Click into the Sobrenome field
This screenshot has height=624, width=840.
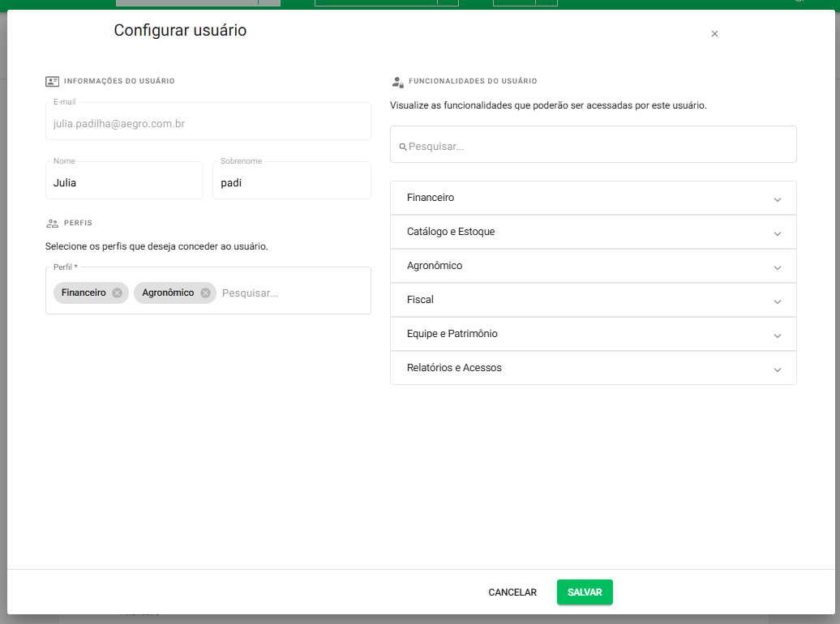point(291,182)
